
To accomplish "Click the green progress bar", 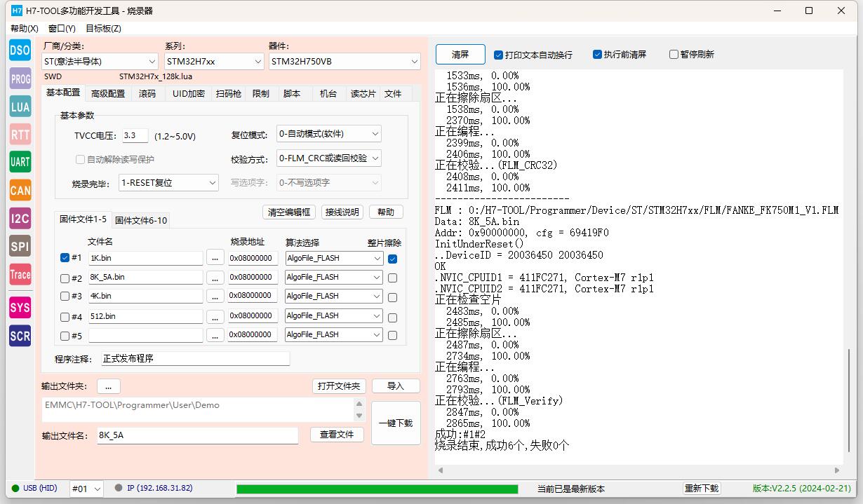I will click(377, 489).
